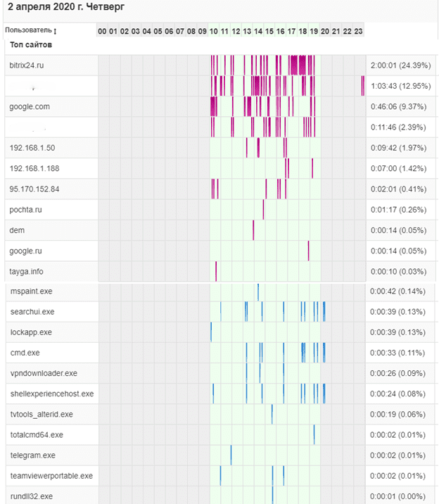This screenshot has width=439, height=504.
Task: Click the pochta.ru activity marker in timeline
Action: (x=263, y=210)
